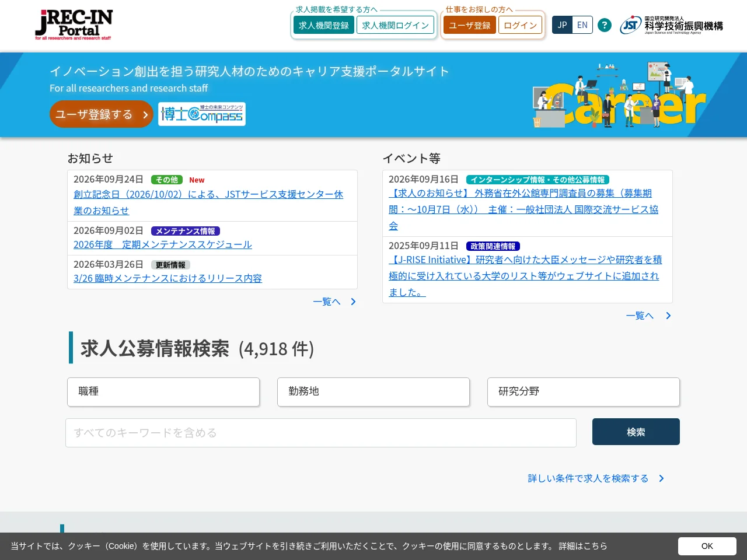Switch language to EN
Image resolution: width=747 pixels, height=560 pixels.
pos(582,25)
